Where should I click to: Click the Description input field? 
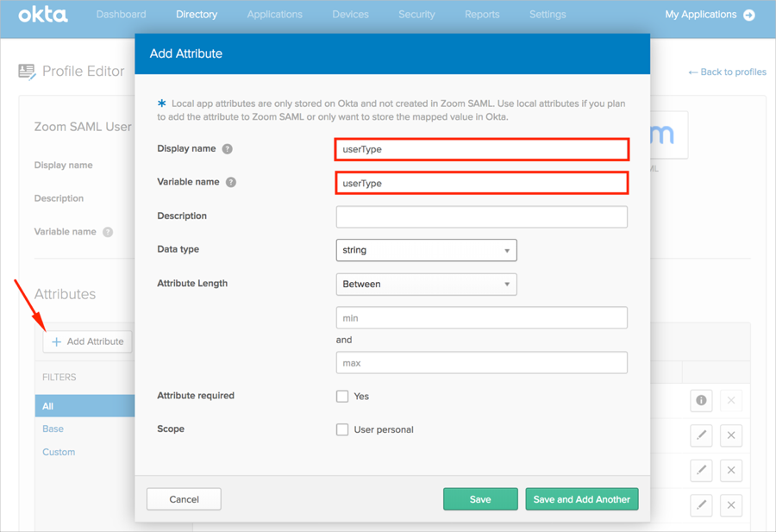pyautogui.click(x=481, y=216)
